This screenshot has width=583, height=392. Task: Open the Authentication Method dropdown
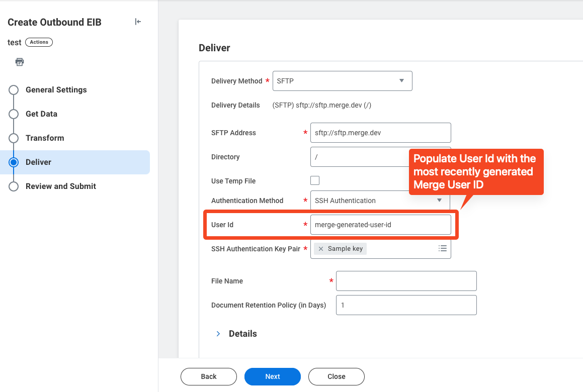[x=379, y=201]
